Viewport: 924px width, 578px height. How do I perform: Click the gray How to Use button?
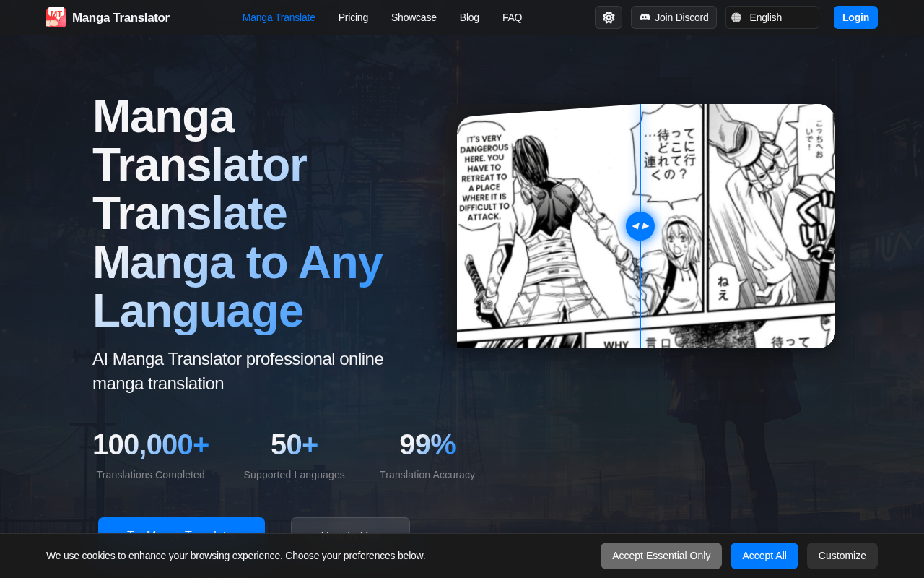[x=350, y=526]
